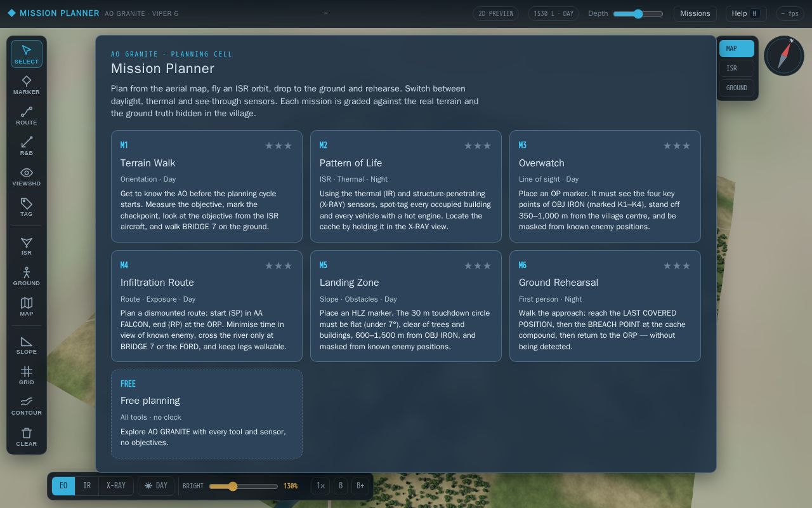Image resolution: width=812 pixels, height=508 pixels.
Task: Click the 1× speed button
Action: pyautogui.click(x=320, y=486)
